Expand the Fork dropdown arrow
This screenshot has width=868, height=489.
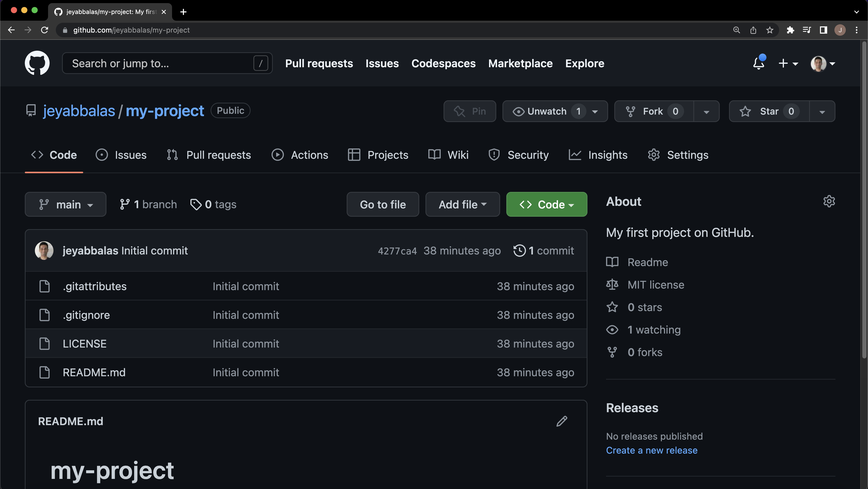[707, 111]
